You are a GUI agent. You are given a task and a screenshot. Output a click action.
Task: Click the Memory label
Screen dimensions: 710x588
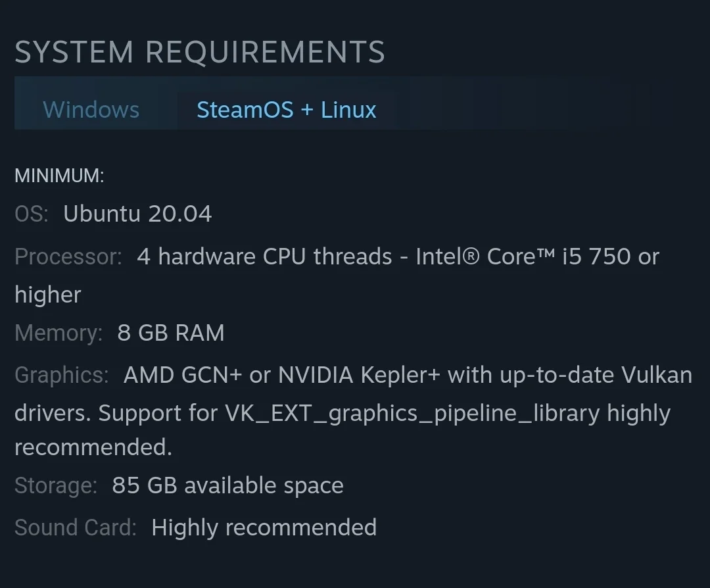point(57,333)
